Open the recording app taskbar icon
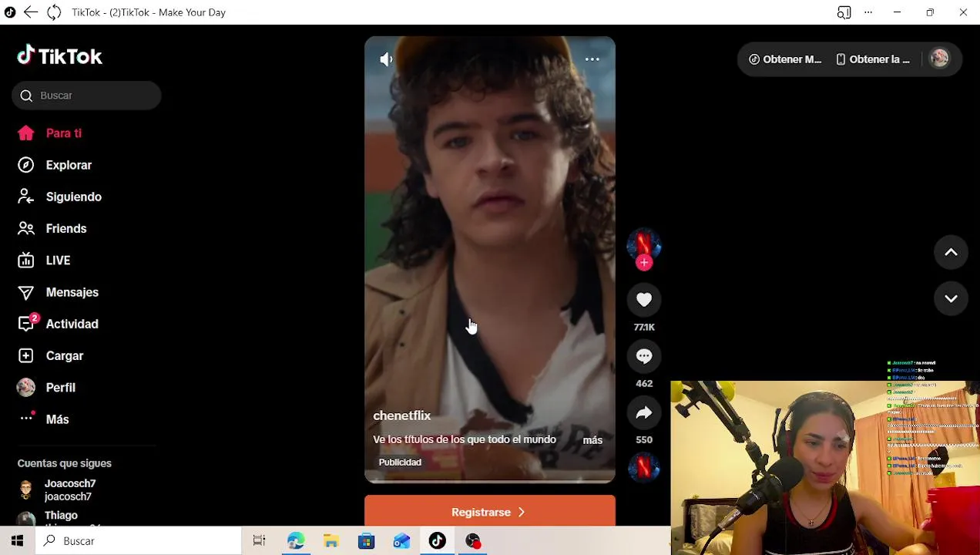Viewport: 980px width, 555px height. [x=473, y=541]
